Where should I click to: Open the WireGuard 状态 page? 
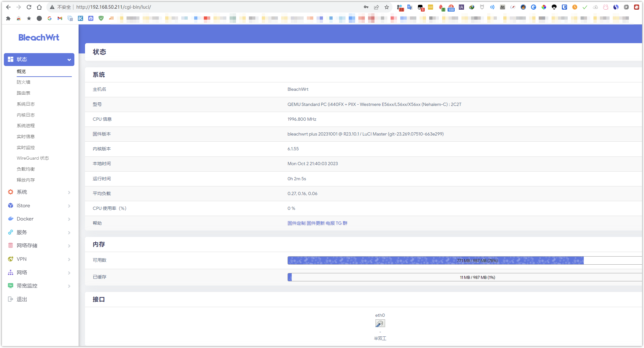[x=33, y=158]
